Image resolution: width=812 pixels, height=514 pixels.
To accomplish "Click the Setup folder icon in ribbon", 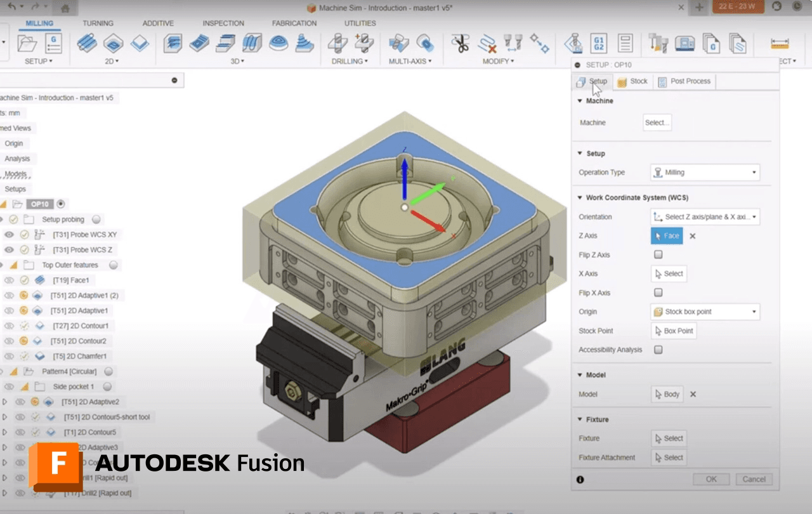I will (x=27, y=44).
